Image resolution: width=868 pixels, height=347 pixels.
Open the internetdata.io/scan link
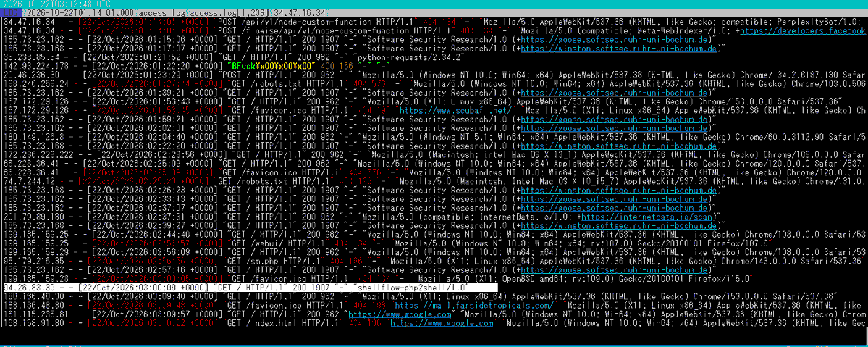click(647, 217)
